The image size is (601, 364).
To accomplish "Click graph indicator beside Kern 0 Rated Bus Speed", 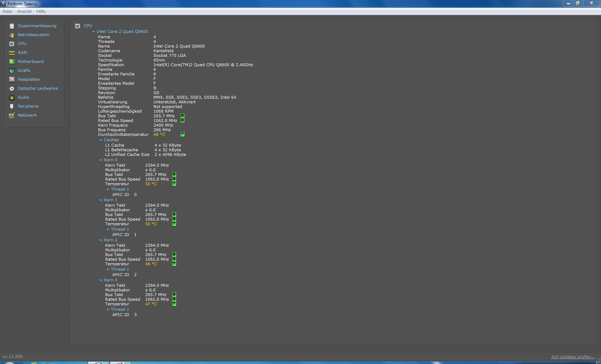I will (x=174, y=179).
